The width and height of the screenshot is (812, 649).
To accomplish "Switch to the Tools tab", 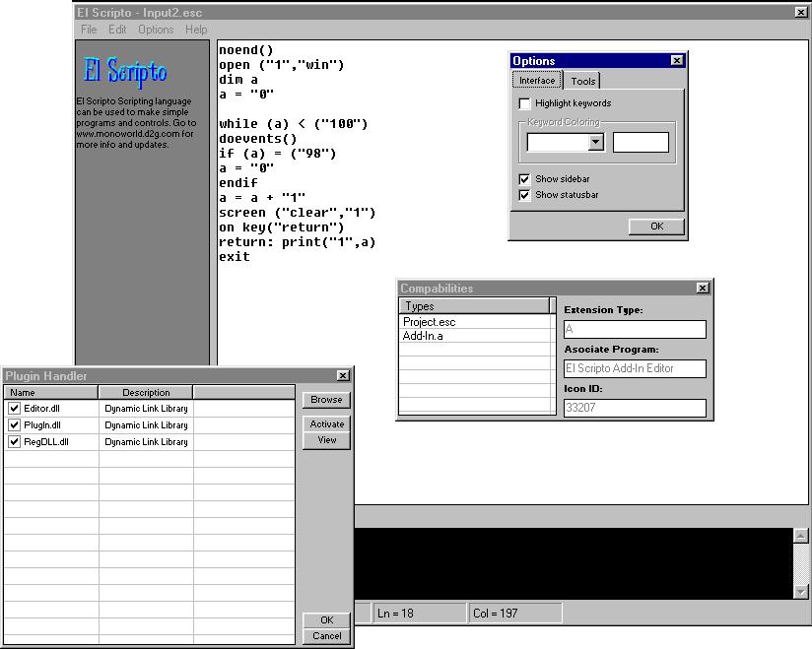I will pyautogui.click(x=582, y=82).
